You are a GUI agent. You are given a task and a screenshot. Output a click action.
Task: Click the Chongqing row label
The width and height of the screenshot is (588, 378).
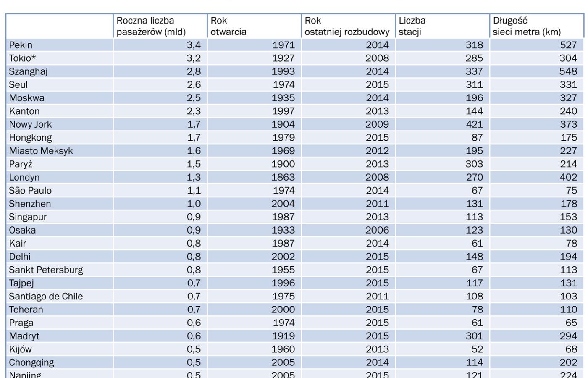tap(31, 362)
